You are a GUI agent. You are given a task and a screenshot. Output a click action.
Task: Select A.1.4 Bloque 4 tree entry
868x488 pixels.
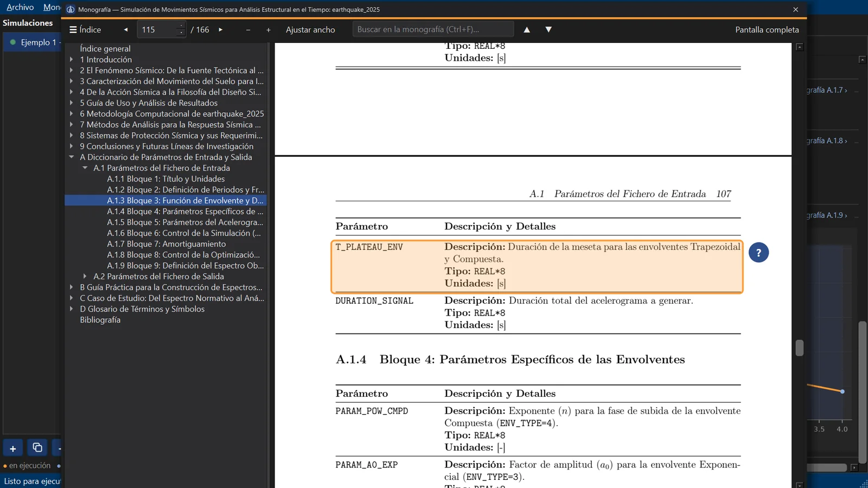tap(185, 211)
